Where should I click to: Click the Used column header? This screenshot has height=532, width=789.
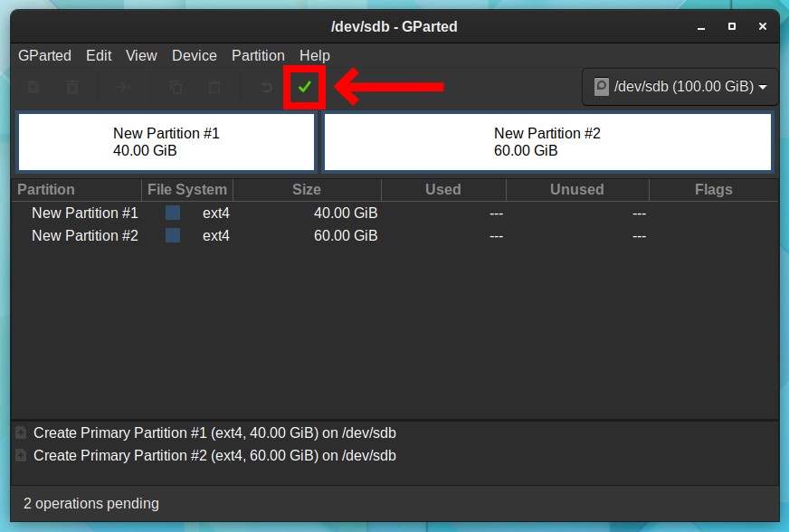[x=443, y=190]
